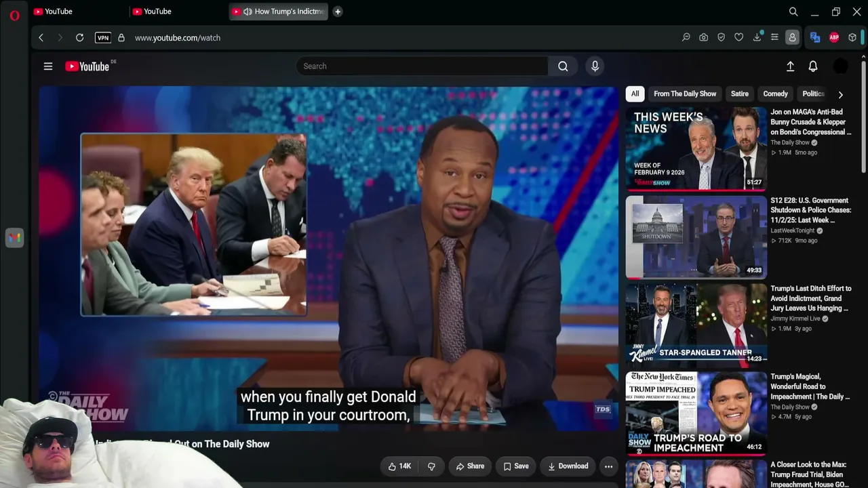Mute the audio-playing tab speaker icon
The image size is (868, 488).
coord(248,12)
